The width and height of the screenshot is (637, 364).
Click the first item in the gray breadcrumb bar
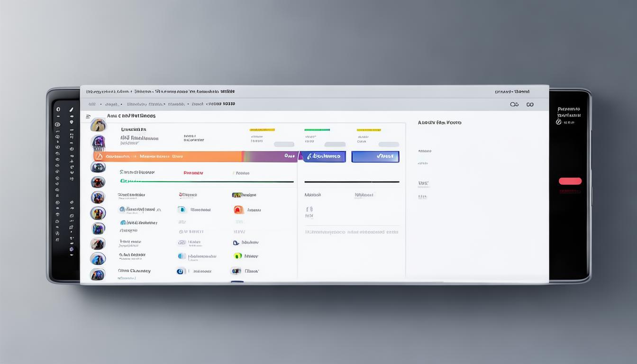pos(91,104)
